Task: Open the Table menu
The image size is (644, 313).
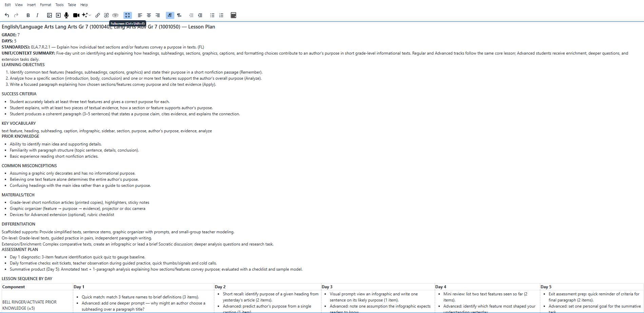Action: (72, 4)
